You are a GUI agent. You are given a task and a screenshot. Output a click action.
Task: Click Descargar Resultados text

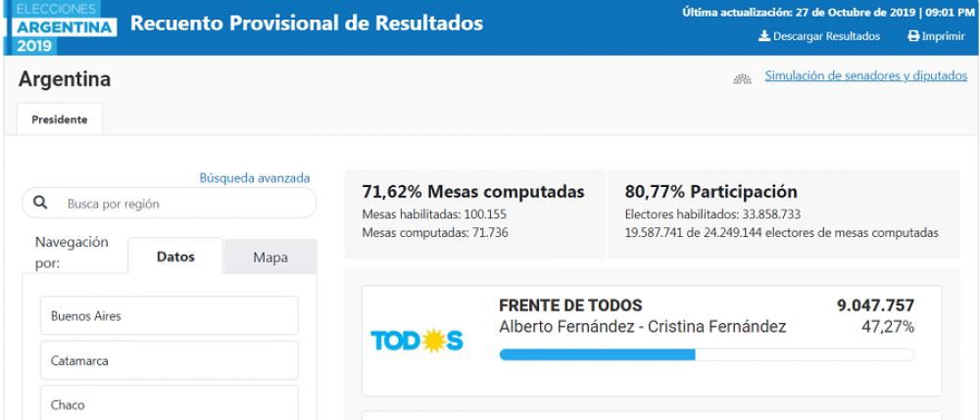(x=826, y=36)
